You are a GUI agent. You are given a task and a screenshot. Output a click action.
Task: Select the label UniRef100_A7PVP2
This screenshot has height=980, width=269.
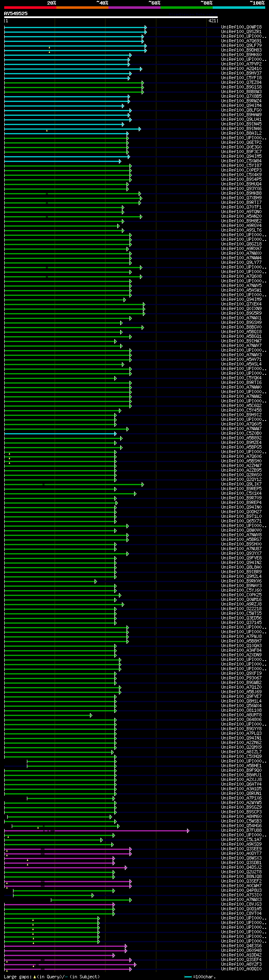click(241, 64)
